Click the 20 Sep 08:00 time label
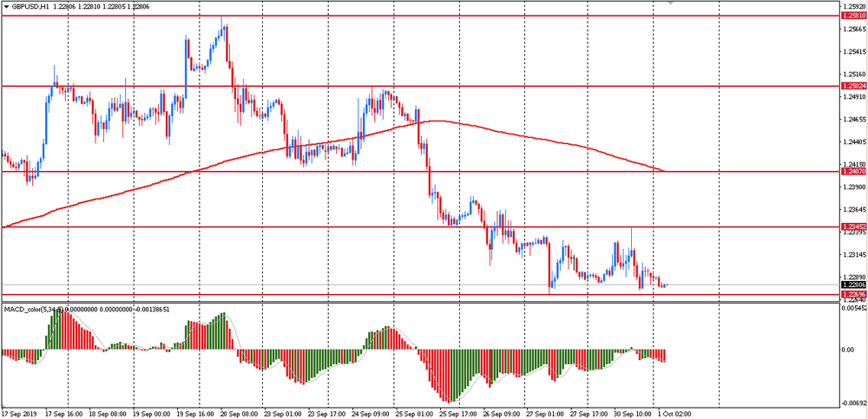 point(240,414)
